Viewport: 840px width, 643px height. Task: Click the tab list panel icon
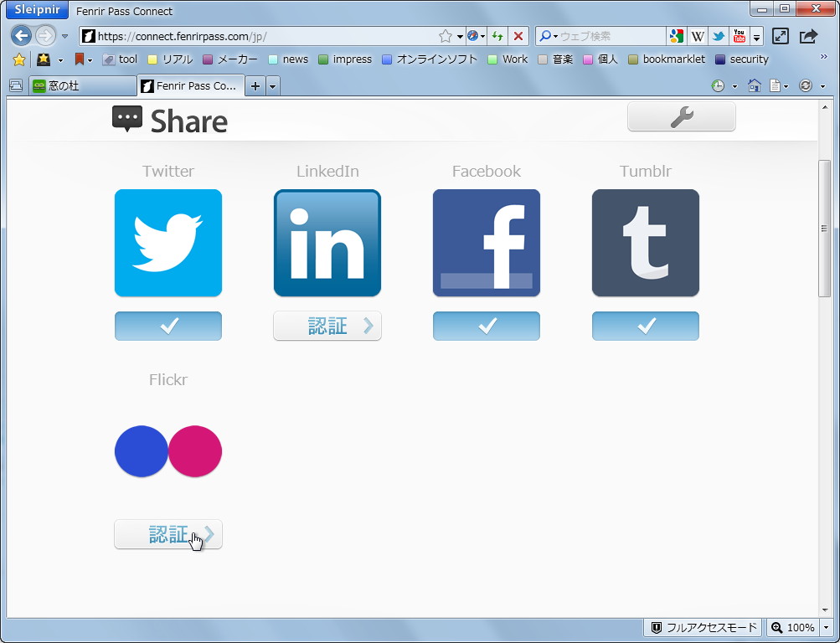click(x=16, y=85)
